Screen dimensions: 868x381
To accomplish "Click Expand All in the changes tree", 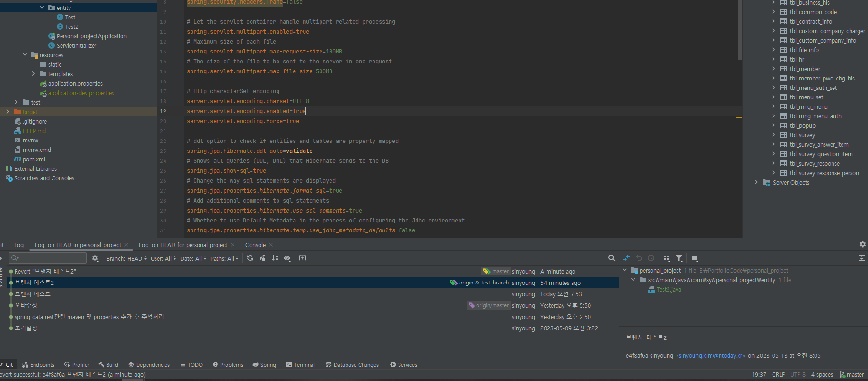I will 861,258.
